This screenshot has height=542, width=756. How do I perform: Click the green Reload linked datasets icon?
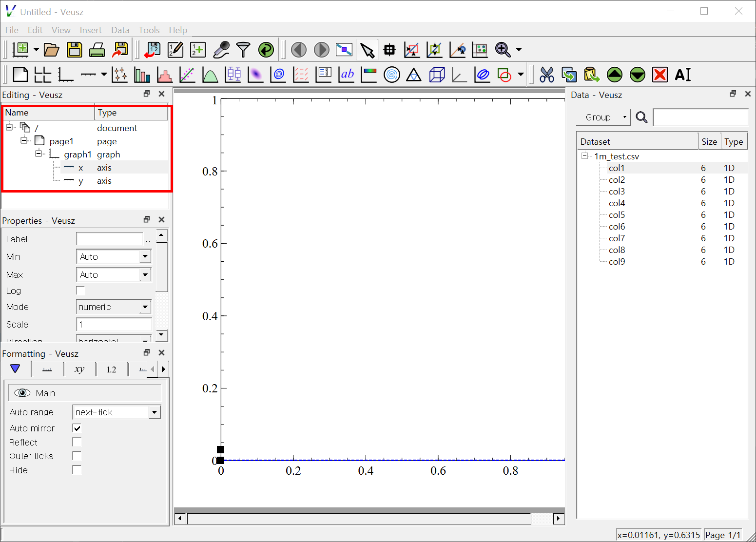266,49
